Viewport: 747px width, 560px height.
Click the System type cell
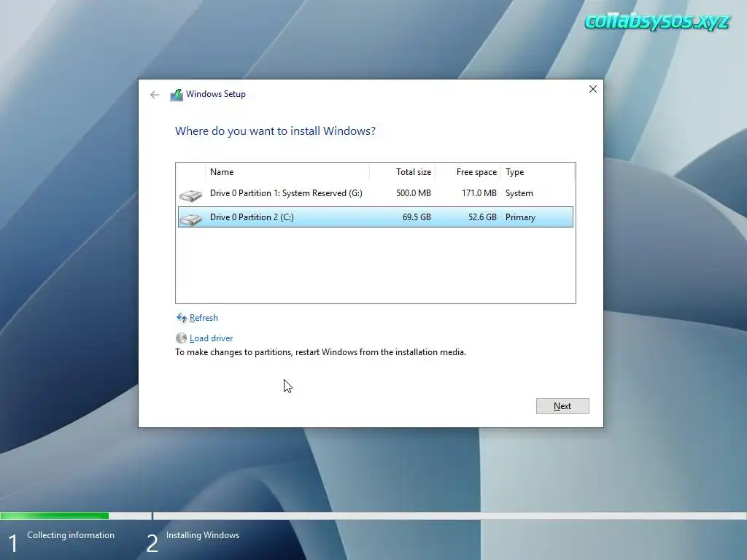click(x=519, y=193)
